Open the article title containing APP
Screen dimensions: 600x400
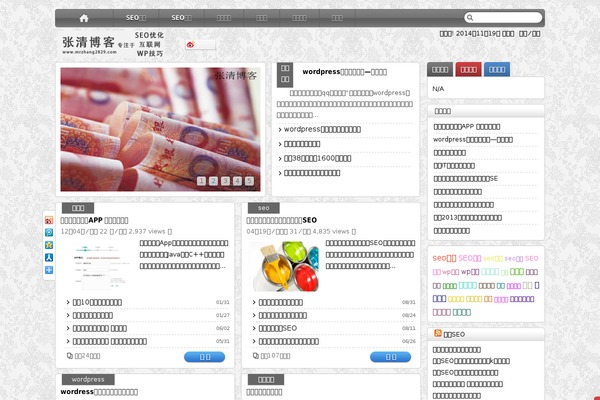point(94,220)
